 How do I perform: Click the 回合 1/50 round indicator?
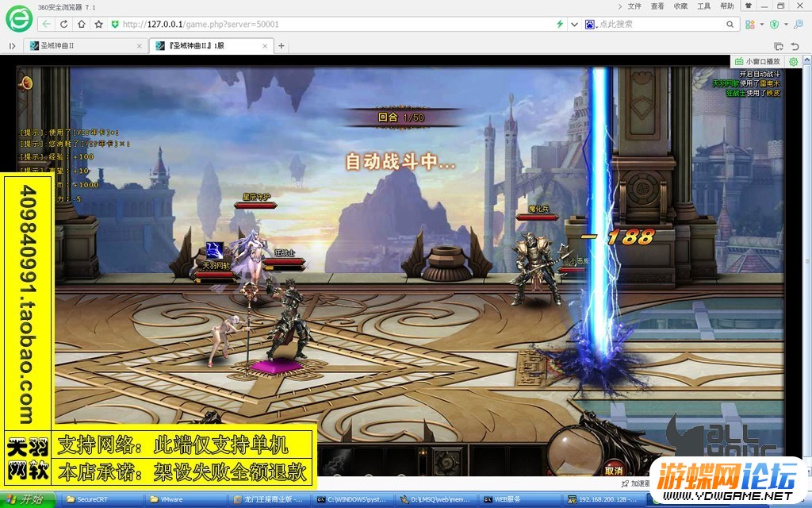(x=401, y=117)
